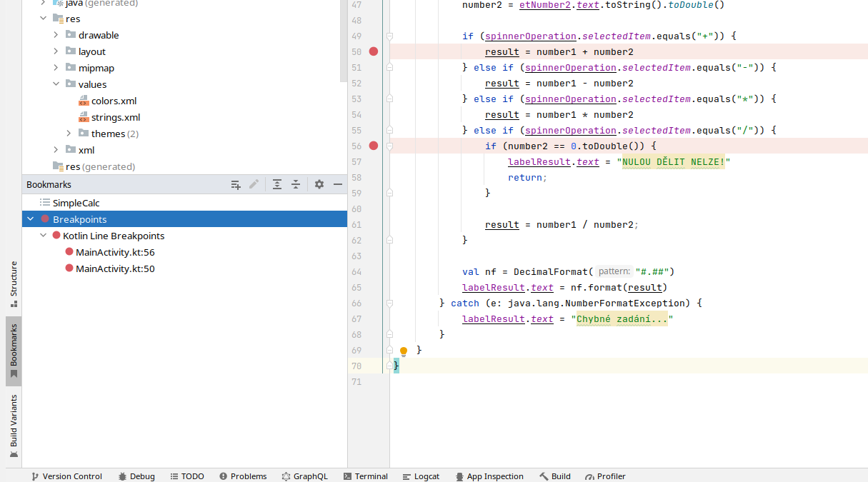Create a new bookmark group
The height and width of the screenshot is (482, 868).
point(236,184)
